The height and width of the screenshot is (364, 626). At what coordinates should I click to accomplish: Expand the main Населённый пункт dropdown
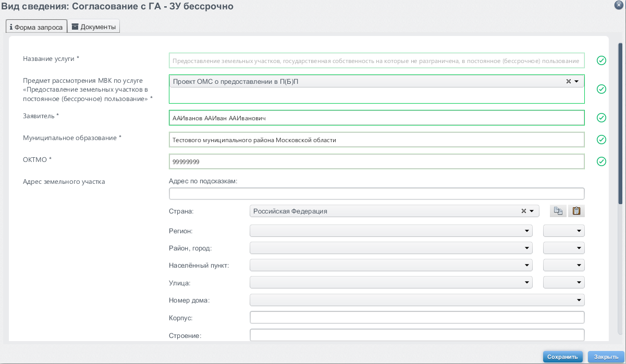coord(391,265)
